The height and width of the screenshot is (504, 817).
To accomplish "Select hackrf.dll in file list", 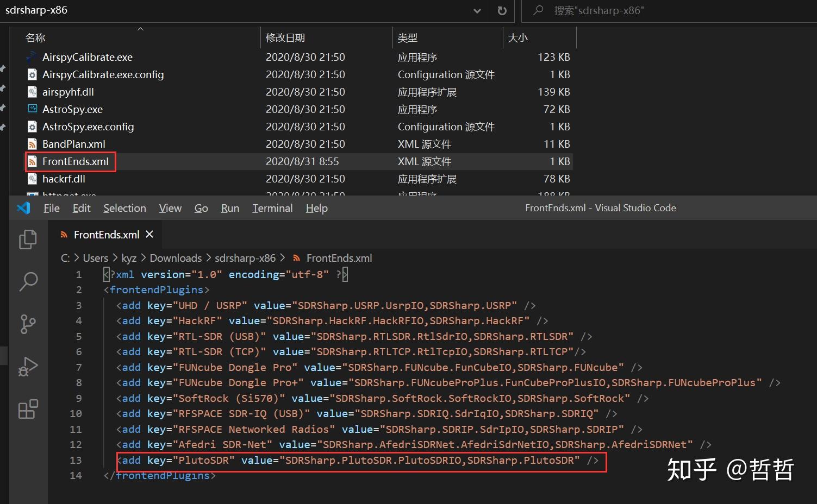I will [x=64, y=179].
